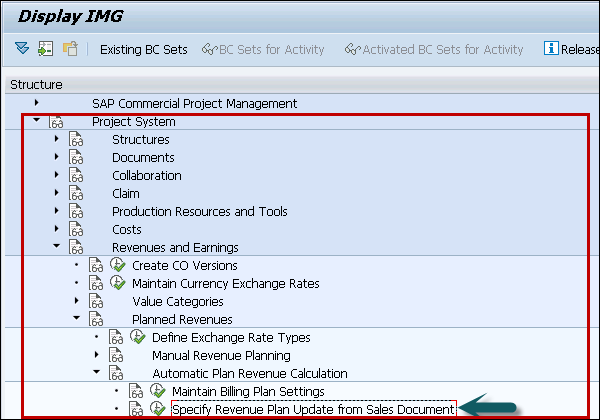Collapse the Planned Revenues node
This screenshot has width=600, height=420.
pyautogui.click(x=77, y=318)
